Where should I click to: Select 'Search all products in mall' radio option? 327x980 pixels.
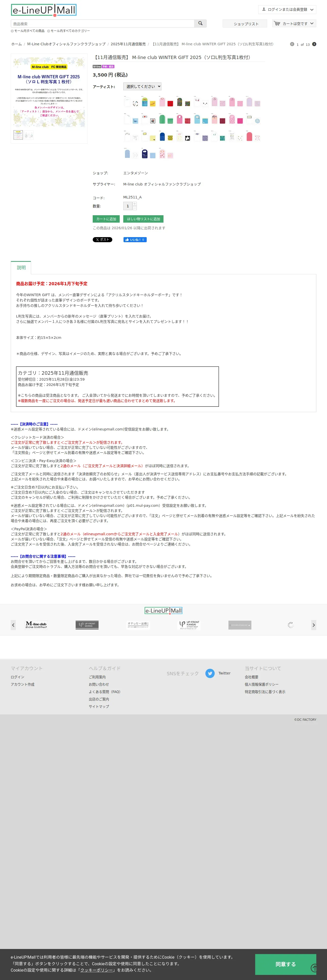pos(28,31)
